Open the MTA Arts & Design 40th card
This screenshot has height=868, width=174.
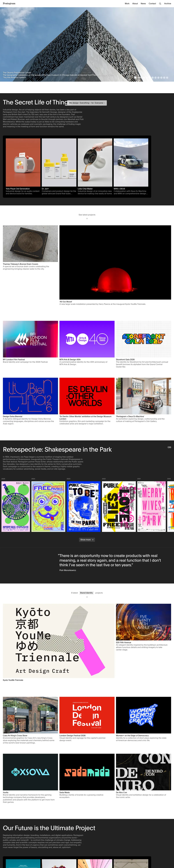tap(87, 339)
